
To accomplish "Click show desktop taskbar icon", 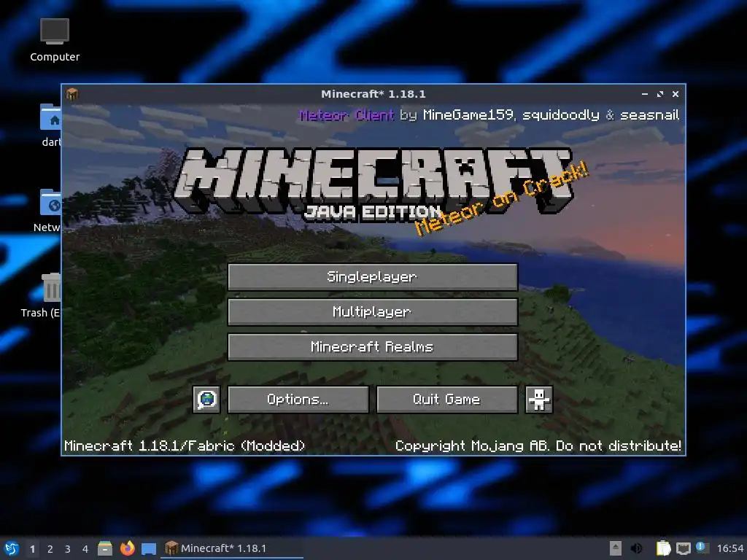I will pyautogui.click(x=149, y=549).
